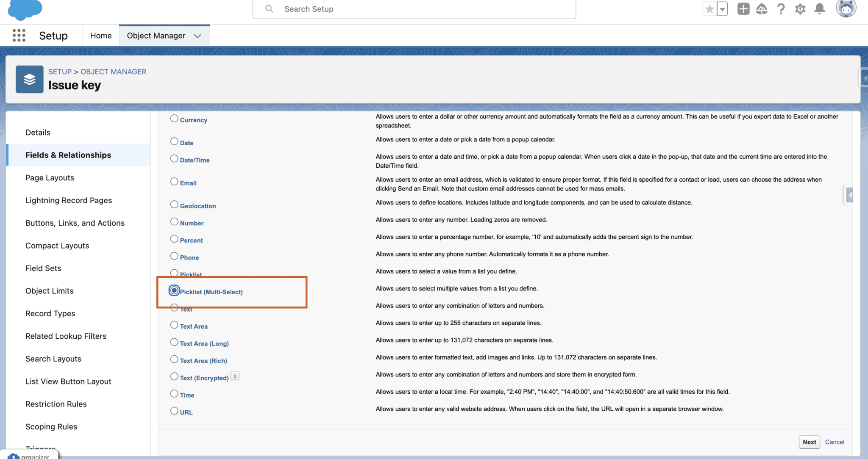Open the App Launcher grid icon
The image size is (868, 459).
pos(19,36)
